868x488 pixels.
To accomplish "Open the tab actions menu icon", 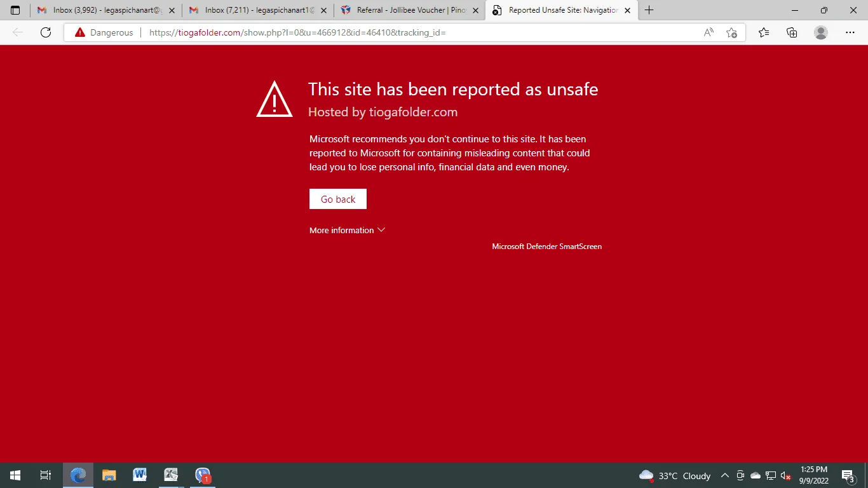I will pyautogui.click(x=15, y=10).
